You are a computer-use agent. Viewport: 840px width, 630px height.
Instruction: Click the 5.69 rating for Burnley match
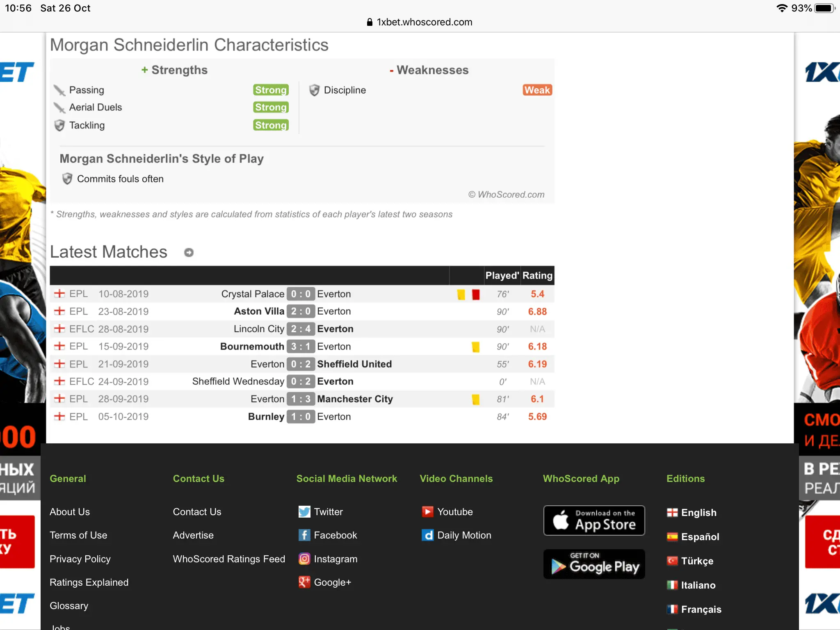(537, 417)
